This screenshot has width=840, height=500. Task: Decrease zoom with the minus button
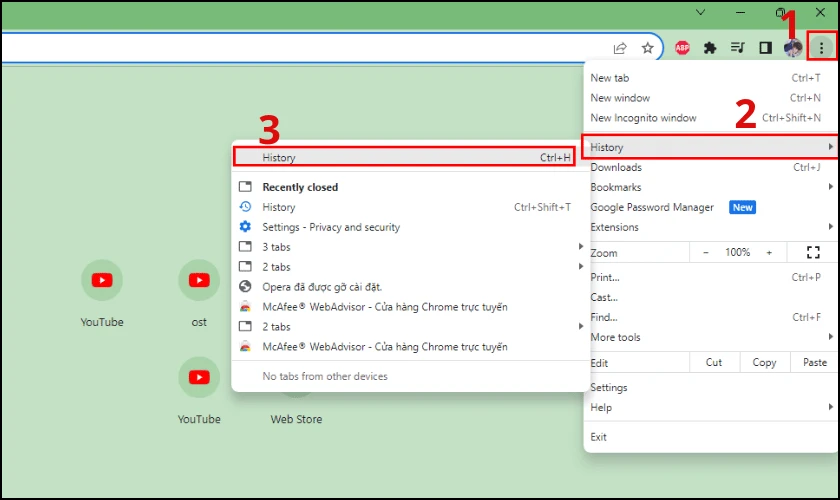tap(706, 252)
